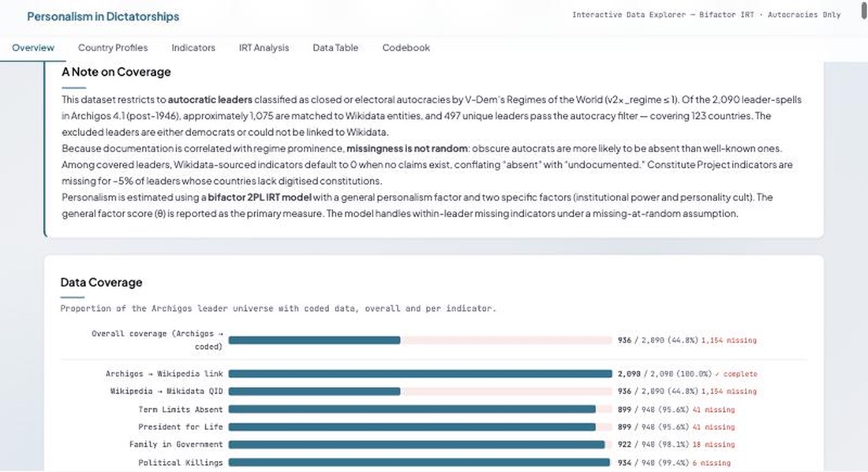Click the Political Killings coverage bar
868x472 pixels.
pyautogui.click(x=420, y=463)
